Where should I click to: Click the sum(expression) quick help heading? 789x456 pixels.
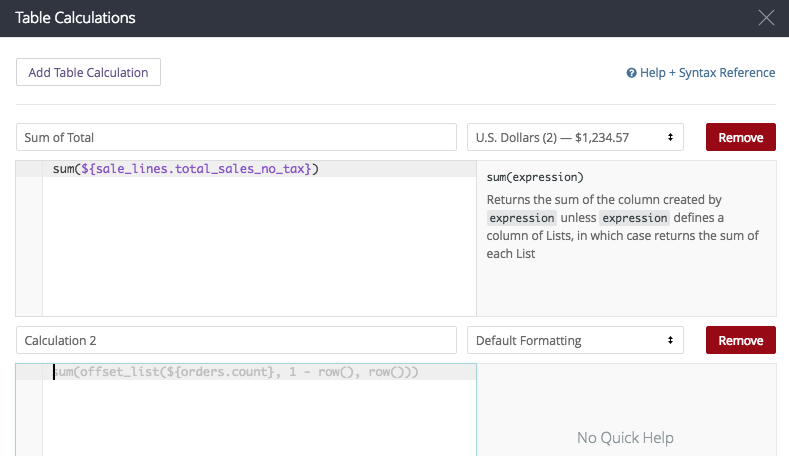(535, 177)
